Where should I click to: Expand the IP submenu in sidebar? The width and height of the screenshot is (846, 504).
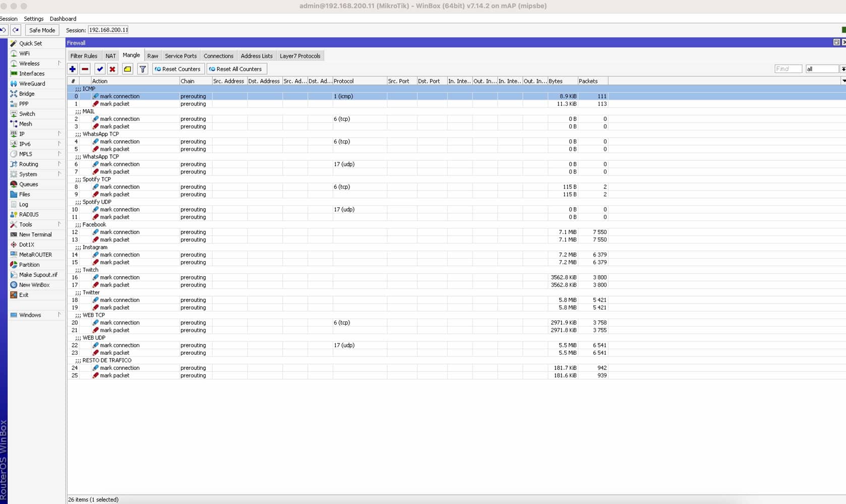pyautogui.click(x=59, y=134)
